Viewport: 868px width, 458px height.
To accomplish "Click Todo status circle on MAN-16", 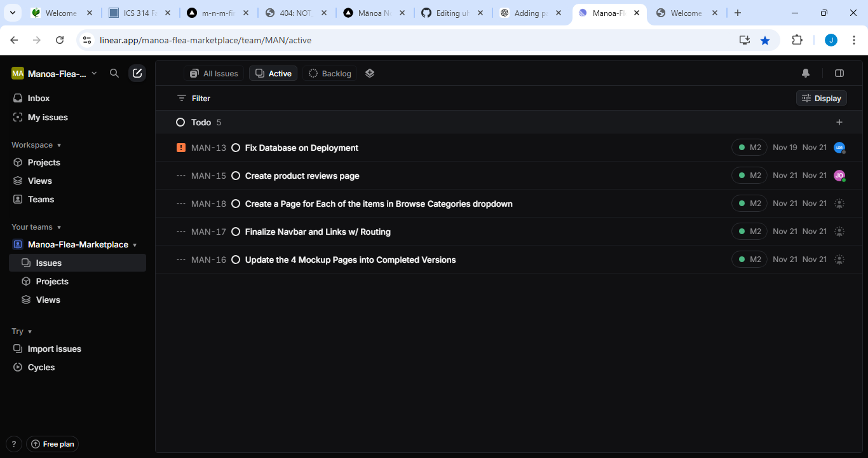I will [x=236, y=260].
